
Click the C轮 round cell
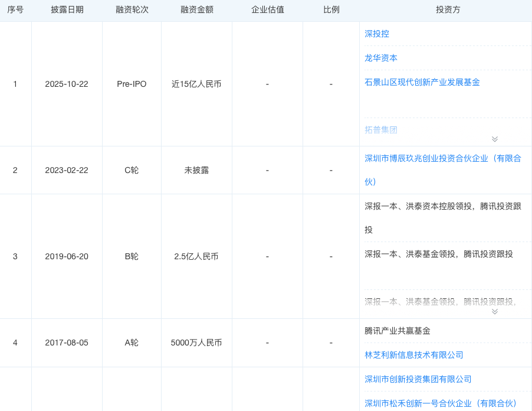coord(132,170)
